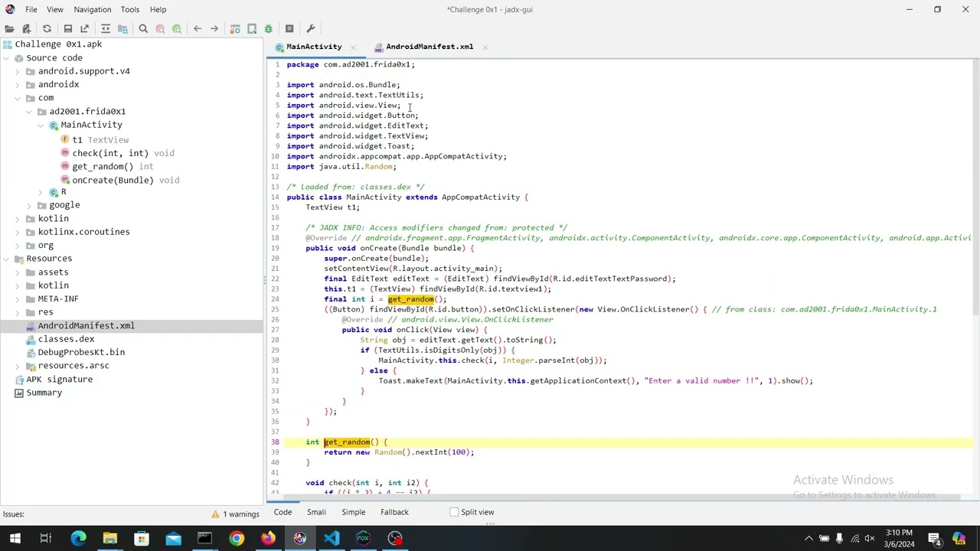Open the Navigation menu

[x=93, y=9]
